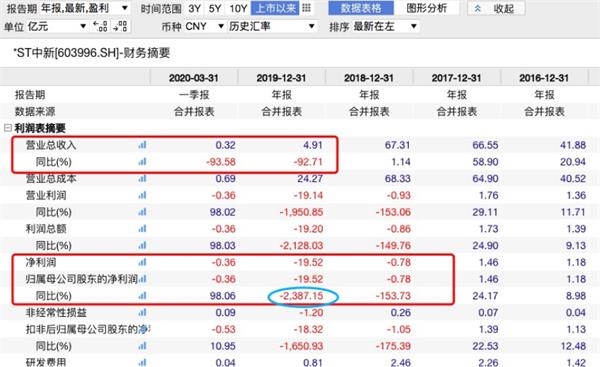Open chart icon for 营业总收入 row
The width and height of the screenshot is (600, 367).
point(142,145)
